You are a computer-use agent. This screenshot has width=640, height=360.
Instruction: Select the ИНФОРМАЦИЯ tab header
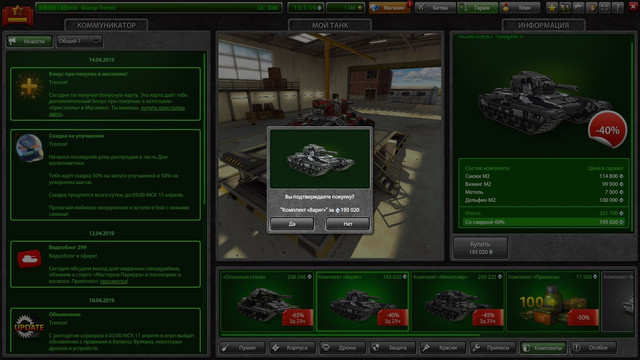[543, 25]
